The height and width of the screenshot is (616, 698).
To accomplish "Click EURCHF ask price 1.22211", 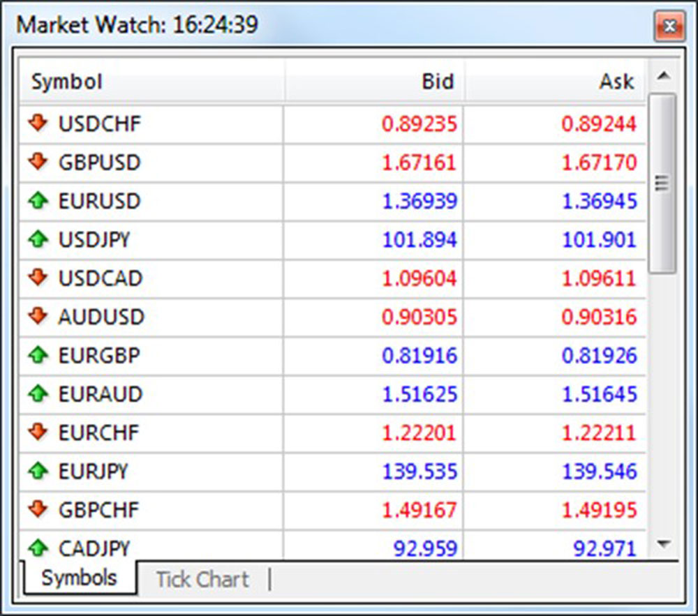I will point(599,433).
